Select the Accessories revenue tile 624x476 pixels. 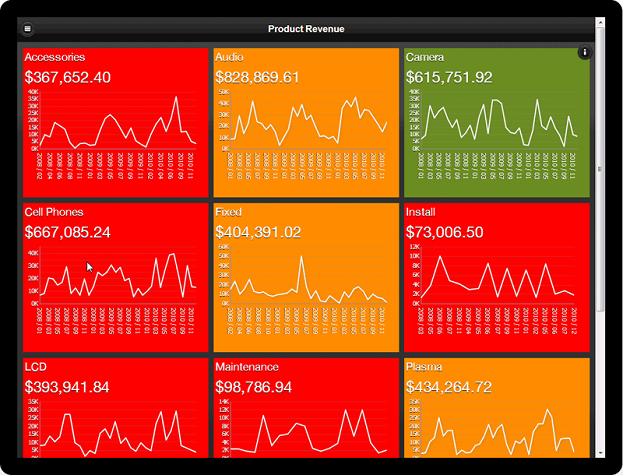pyautogui.click(x=116, y=123)
